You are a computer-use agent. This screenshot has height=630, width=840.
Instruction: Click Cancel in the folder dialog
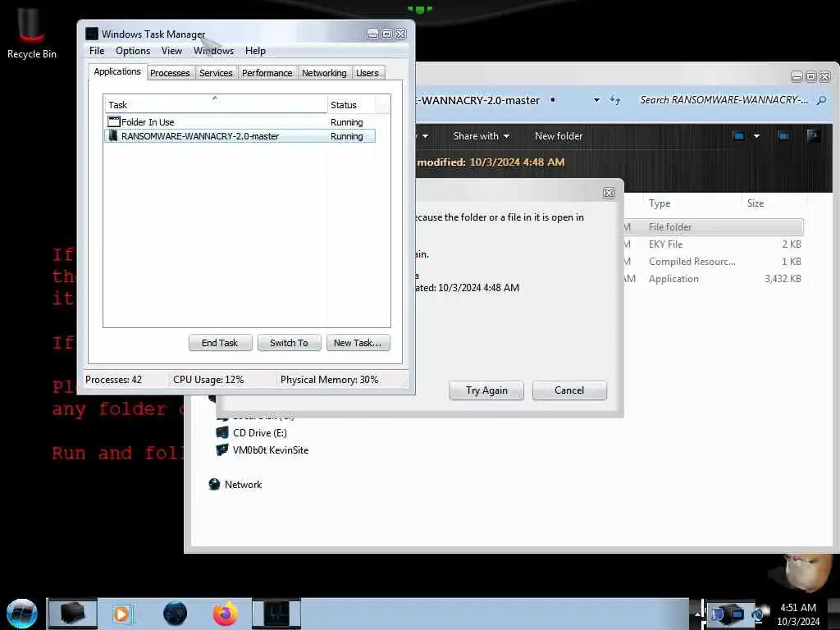[x=569, y=390]
